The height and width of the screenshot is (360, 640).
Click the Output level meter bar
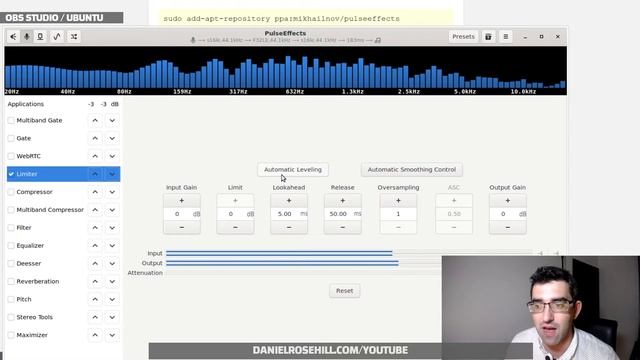[304, 263]
